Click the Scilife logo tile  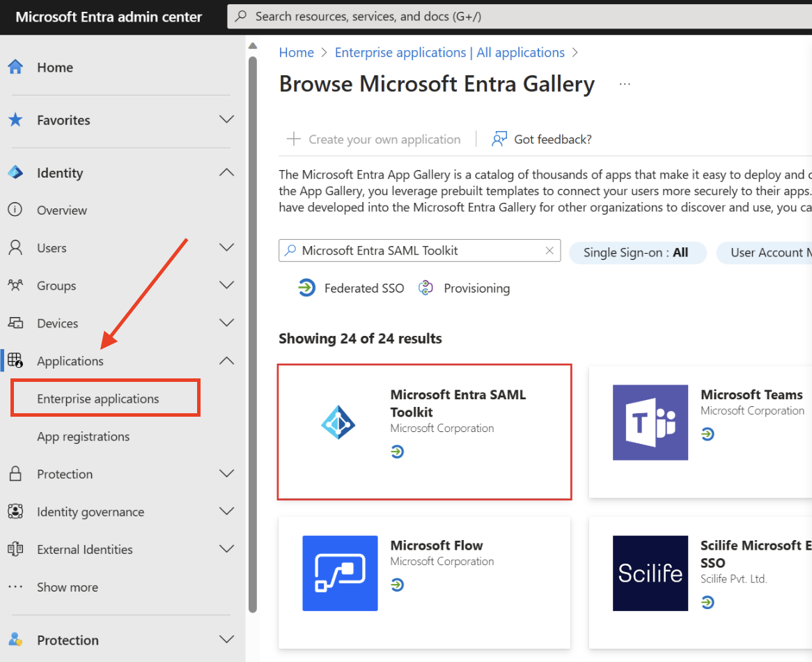650,574
